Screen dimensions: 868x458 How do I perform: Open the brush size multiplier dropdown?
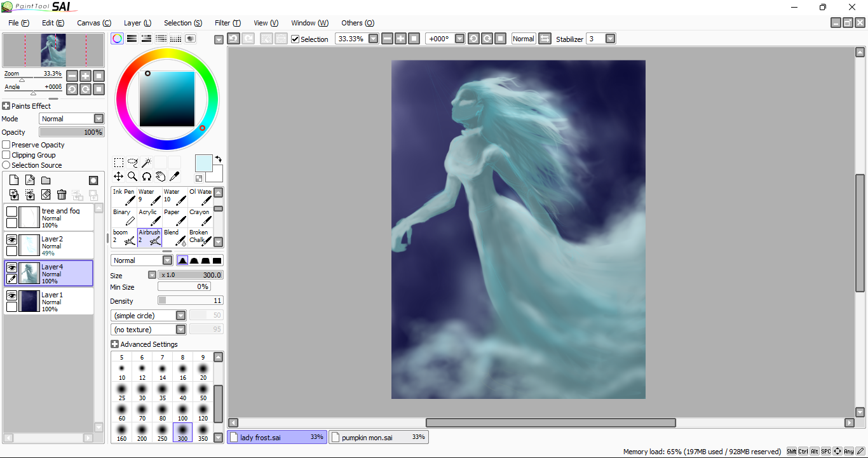(152, 275)
